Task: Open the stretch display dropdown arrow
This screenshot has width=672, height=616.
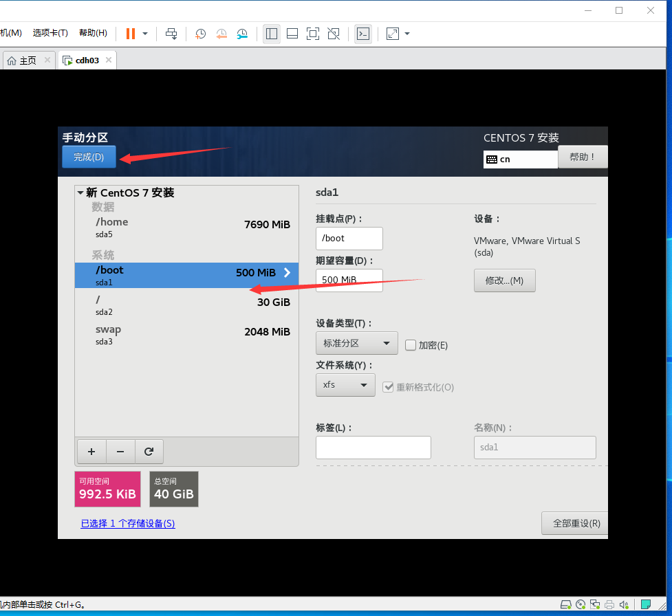Action: (407, 34)
